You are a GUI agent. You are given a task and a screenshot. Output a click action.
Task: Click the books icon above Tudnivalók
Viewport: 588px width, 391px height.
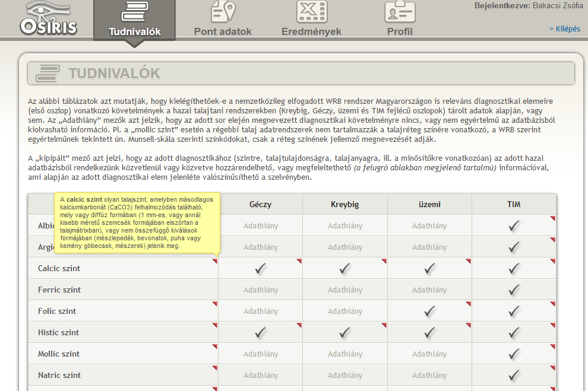click(135, 12)
